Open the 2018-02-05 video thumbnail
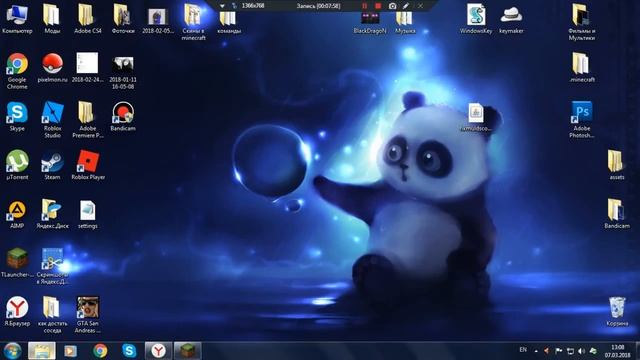The height and width of the screenshot is (360, 640). click(x=158, y=21)
